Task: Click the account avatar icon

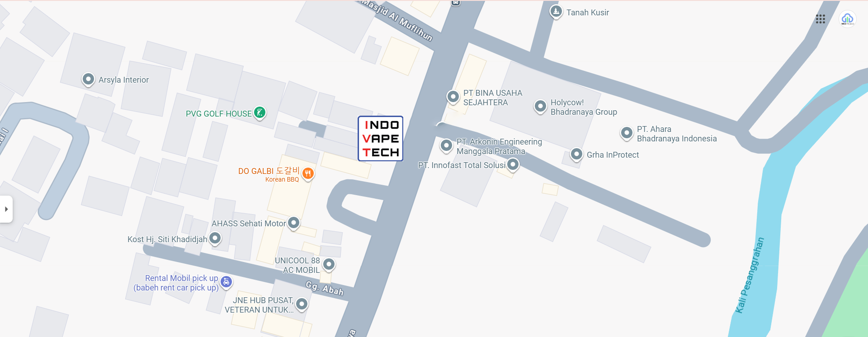Action: [847, 19]
